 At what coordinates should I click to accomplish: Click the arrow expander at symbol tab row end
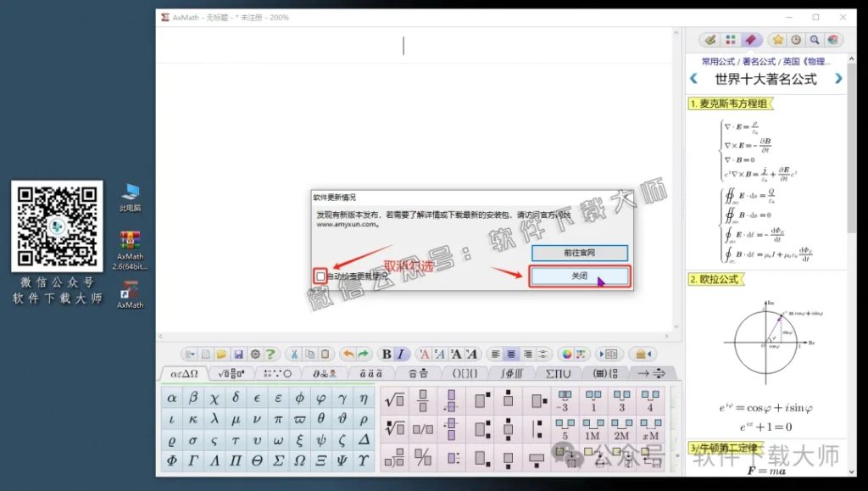coord(651,374)
